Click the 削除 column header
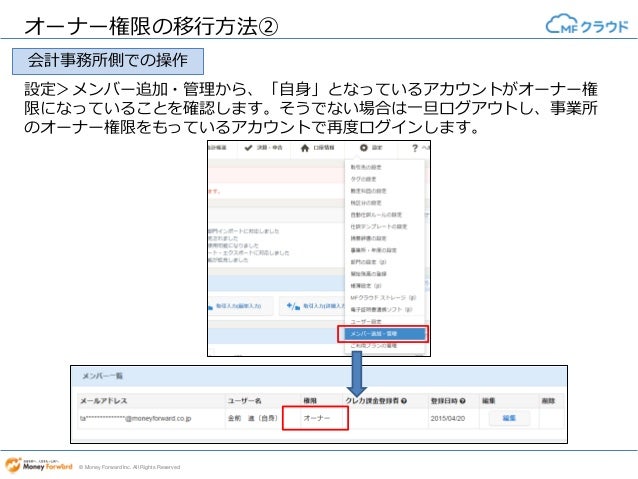This screenshot has height=479, width=638. tap(548, 401)
